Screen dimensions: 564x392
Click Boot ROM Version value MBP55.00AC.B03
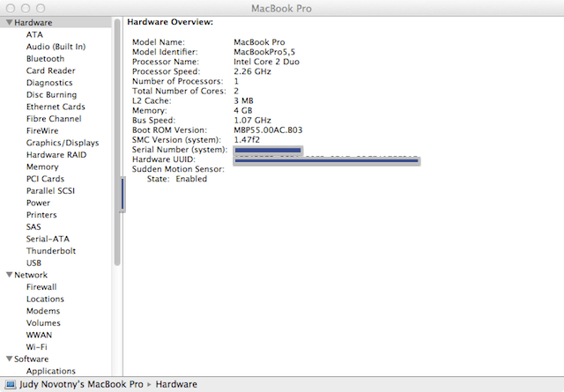[x=268, y=129]
